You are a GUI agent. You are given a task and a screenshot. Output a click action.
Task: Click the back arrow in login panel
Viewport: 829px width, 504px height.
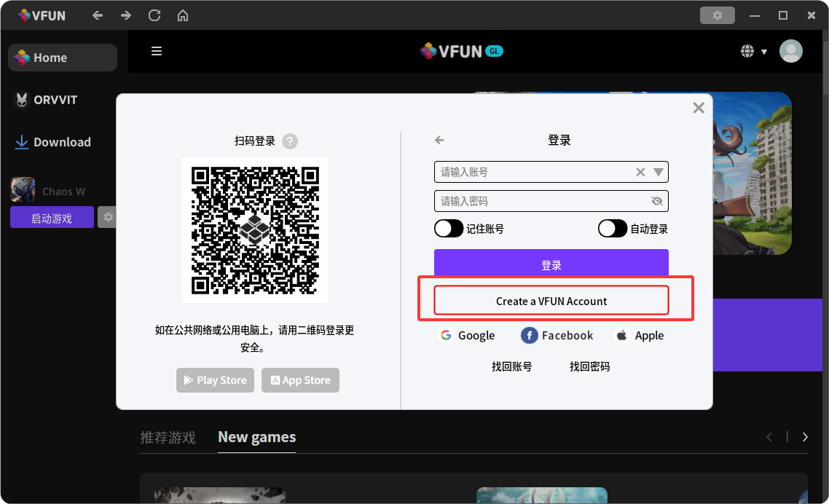(x=439, y=141)
